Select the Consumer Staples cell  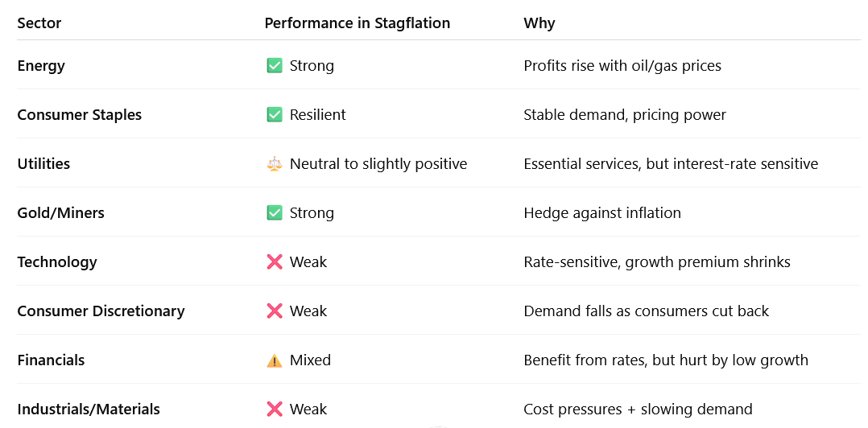click(x=79, y=115)
